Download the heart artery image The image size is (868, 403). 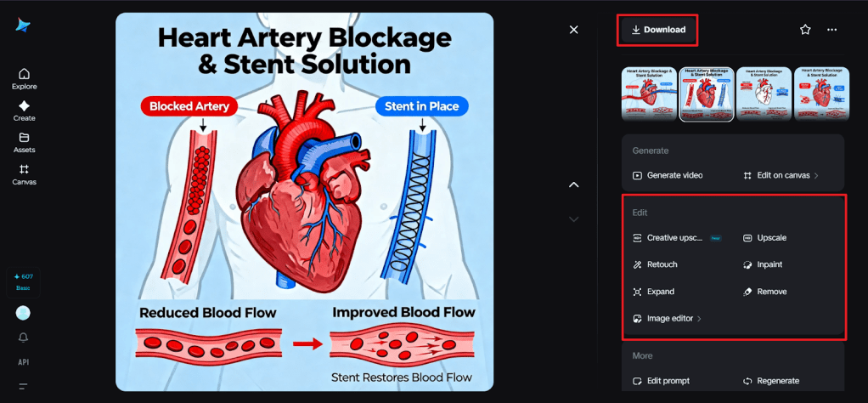658,30
